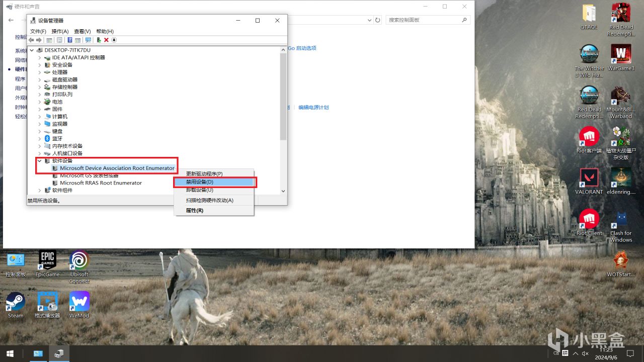Open the 格式播放器 desktop shortcut
Screen dimensions: 644x362
pyautogui.click(x=47, y=305)
